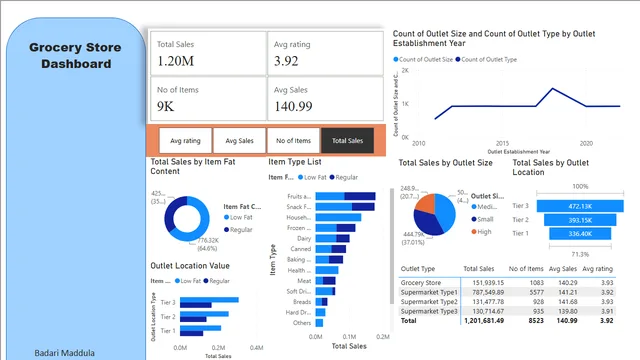Click the Grocery Store Dashboard title
640x360 pixels.
pos(76,56)
